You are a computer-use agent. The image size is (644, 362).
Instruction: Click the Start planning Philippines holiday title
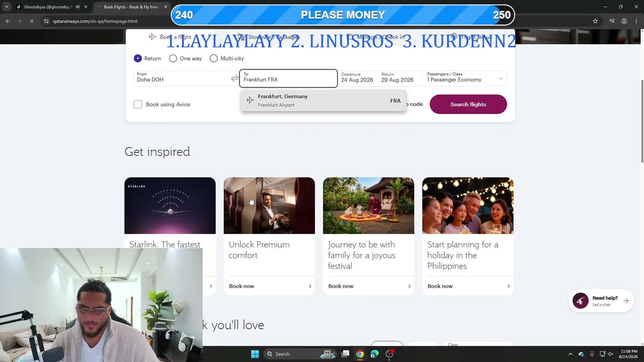coord(463,255)
